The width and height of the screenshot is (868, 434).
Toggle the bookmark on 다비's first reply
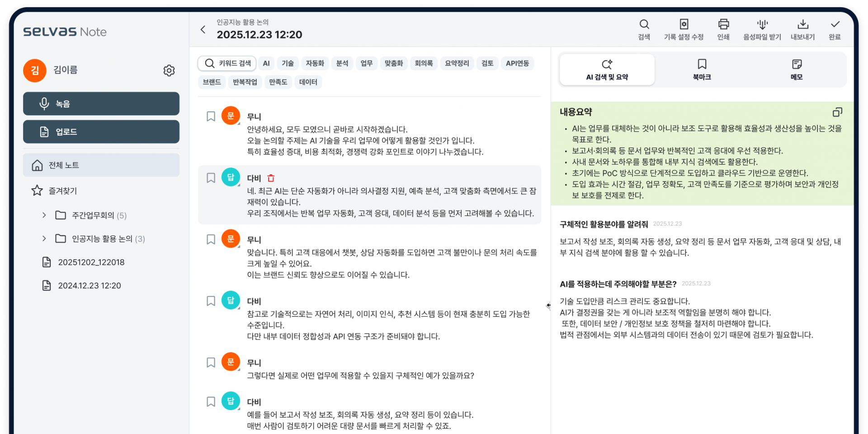tap(210, 177)
